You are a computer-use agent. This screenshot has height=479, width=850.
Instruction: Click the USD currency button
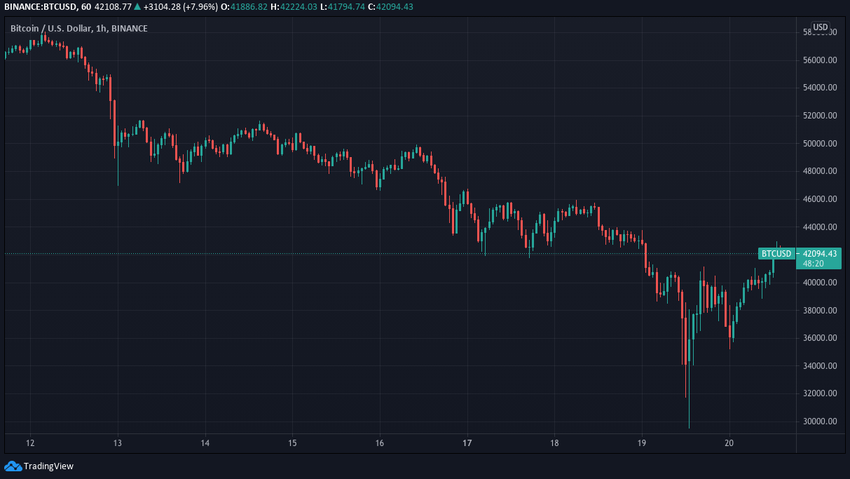(820, 27)
